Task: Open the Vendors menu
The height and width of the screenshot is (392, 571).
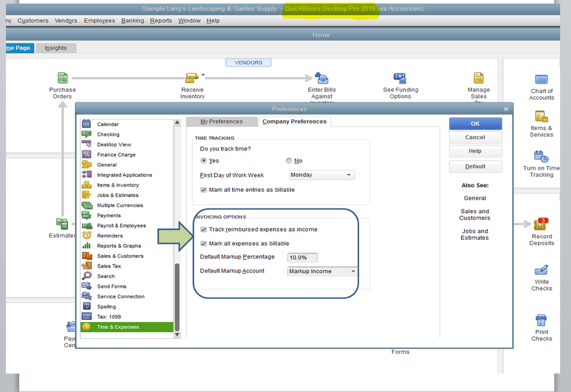Action: 66,21
